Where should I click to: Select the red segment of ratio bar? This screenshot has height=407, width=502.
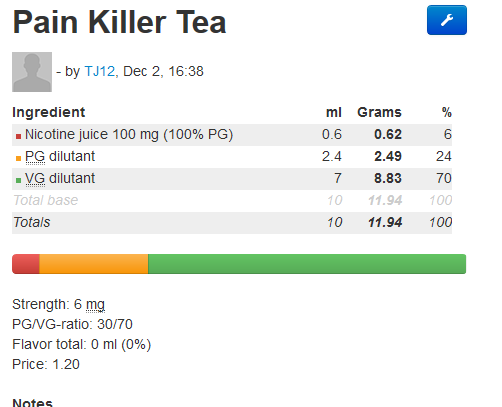[26, 264]
